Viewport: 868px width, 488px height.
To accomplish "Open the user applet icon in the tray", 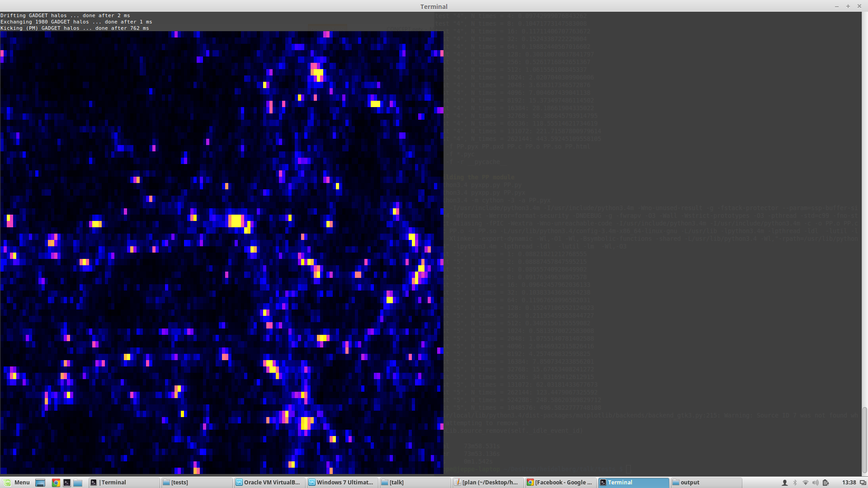I will click(785, 483).
